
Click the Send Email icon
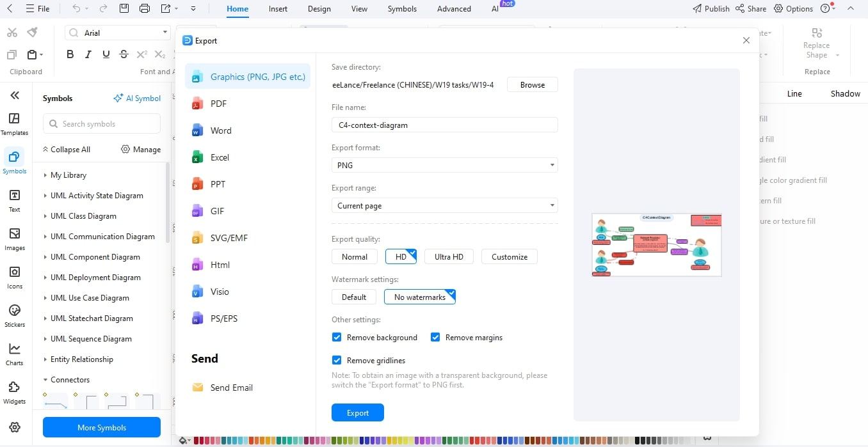point(197,387)
